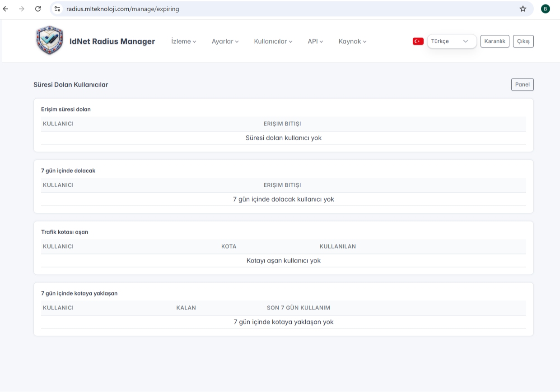Click the Turkish flag icon
The image size is (560, 392).
click(418, 41)
